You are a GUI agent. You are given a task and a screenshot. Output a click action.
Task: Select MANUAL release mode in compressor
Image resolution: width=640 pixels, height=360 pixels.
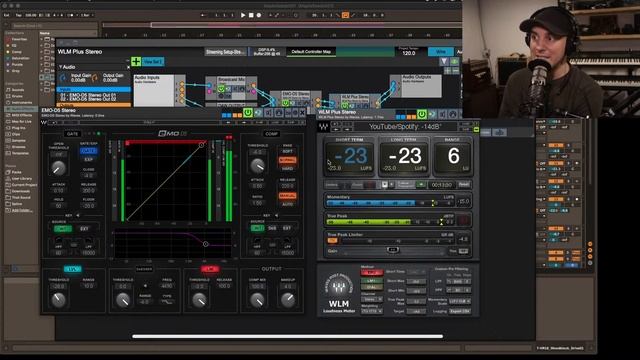click(x=287, y=196)
